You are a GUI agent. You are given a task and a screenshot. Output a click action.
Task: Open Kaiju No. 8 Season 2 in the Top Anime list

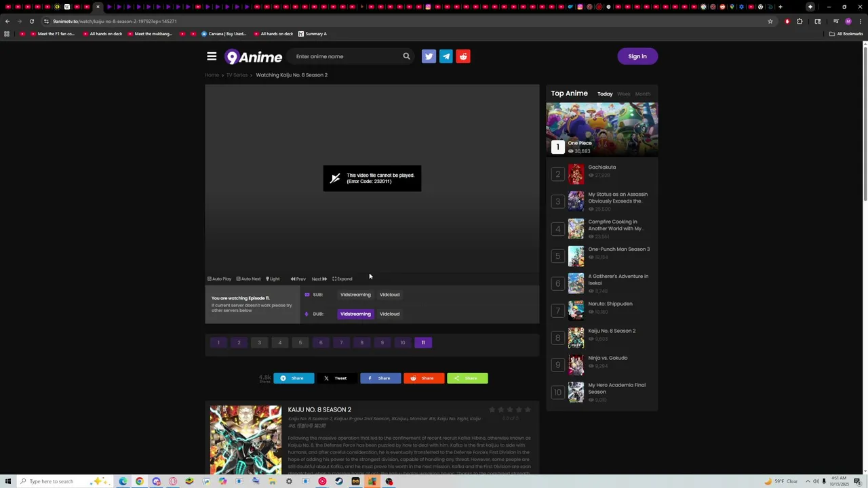click(x=612, y=331)
